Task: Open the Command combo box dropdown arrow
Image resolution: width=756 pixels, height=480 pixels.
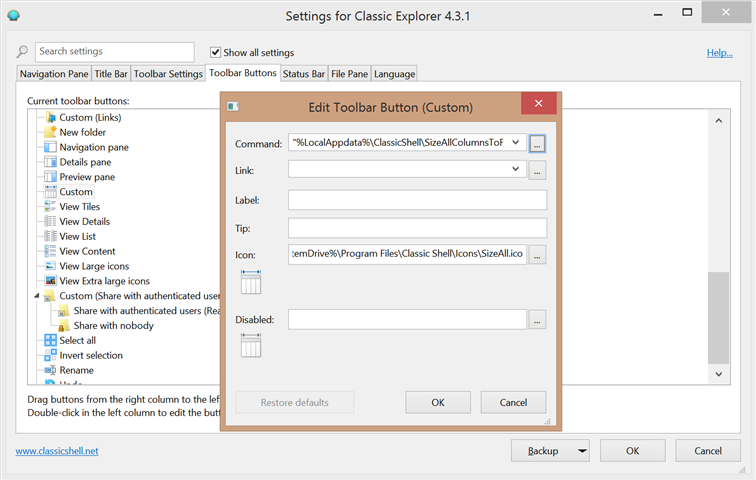Action: point(515,142)
